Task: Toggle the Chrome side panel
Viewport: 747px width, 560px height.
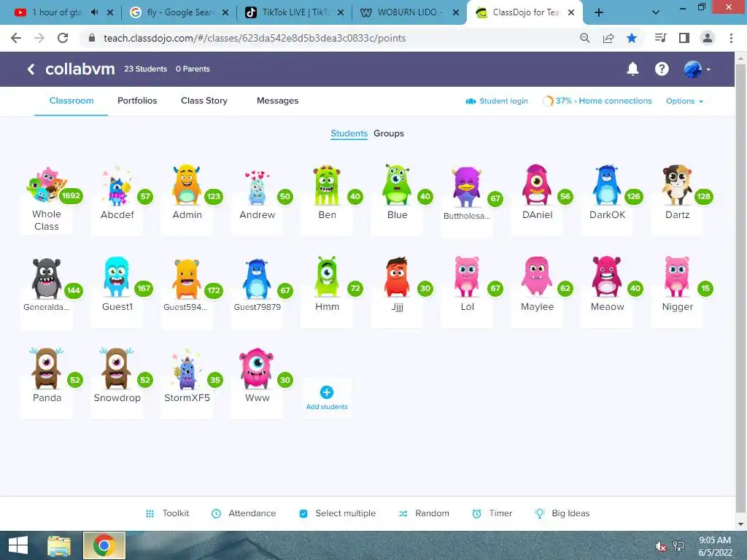Action: click(x=684, y=38)
